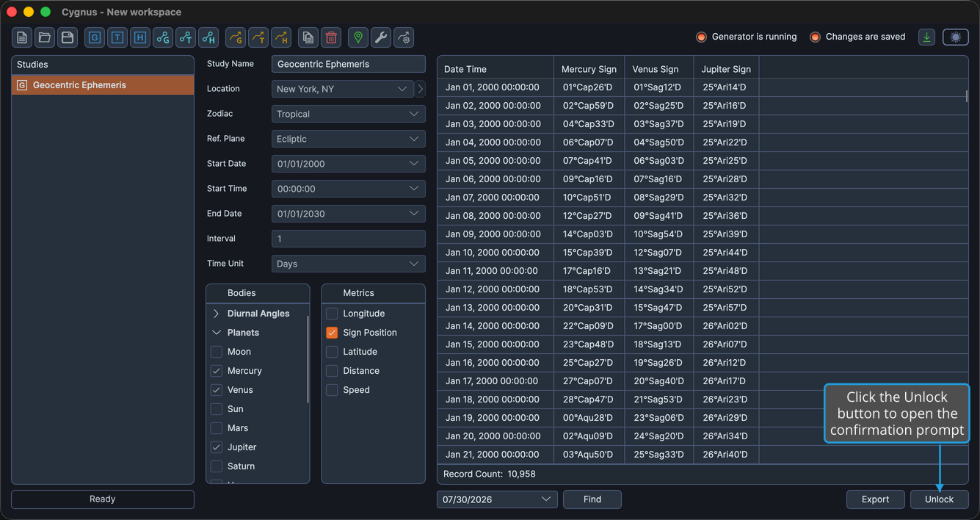
Task: Tick the Distance metric checkbox
Action: pyautogui.click(x=332, y=371)
